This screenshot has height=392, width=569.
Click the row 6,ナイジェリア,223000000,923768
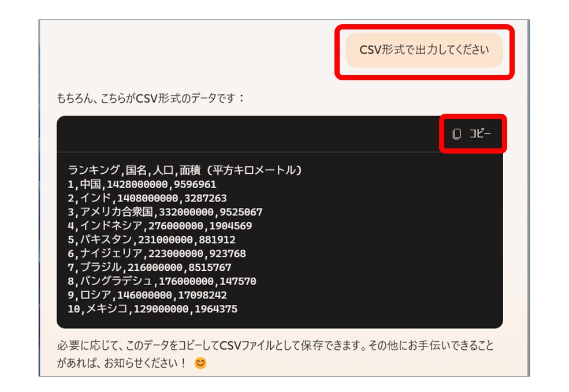tap(157, 253)
